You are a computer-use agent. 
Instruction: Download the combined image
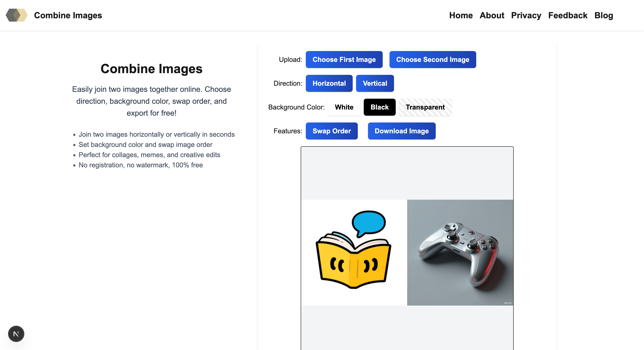tap(401, 131)
